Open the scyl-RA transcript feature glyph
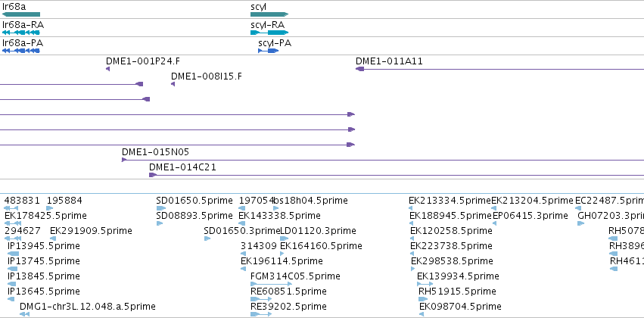This screenshot has width=644, height=318. click(269, 33)
